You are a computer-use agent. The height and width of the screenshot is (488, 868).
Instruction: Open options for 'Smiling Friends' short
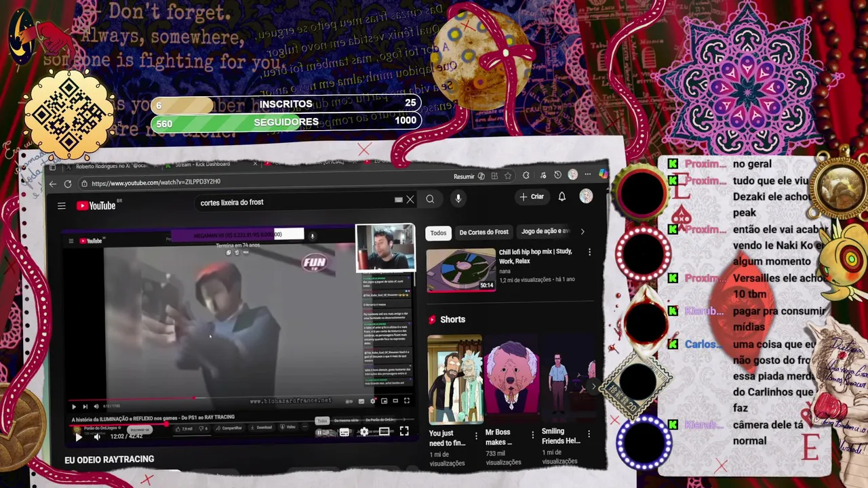pyautogui.click(x=589, y=434)
